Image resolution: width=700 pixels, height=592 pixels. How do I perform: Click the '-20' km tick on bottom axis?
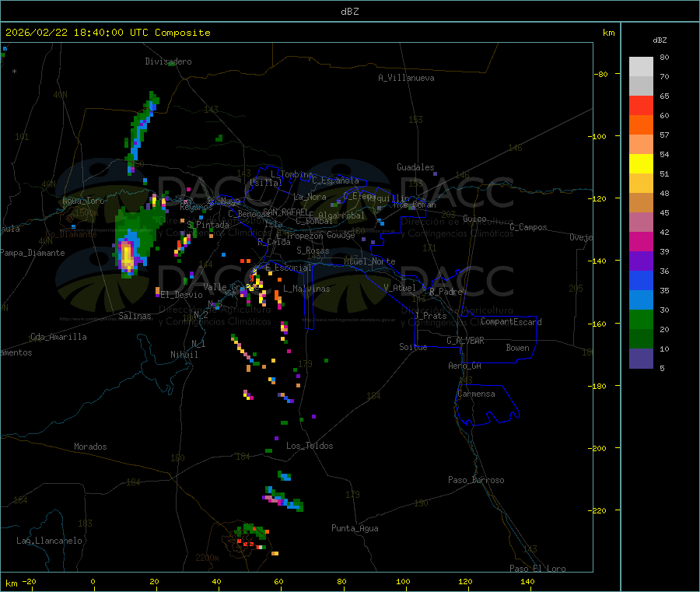tap(29, 582)
